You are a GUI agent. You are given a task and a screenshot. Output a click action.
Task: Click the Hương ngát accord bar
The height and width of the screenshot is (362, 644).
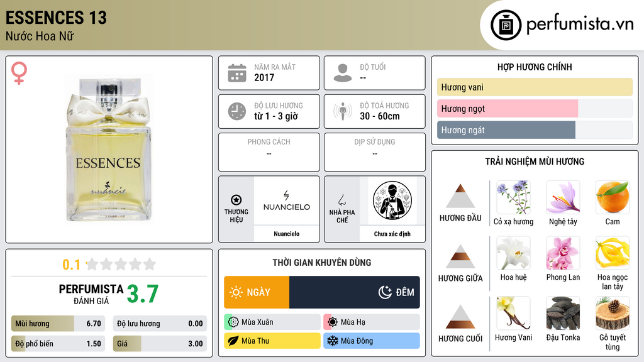point(535,129)
